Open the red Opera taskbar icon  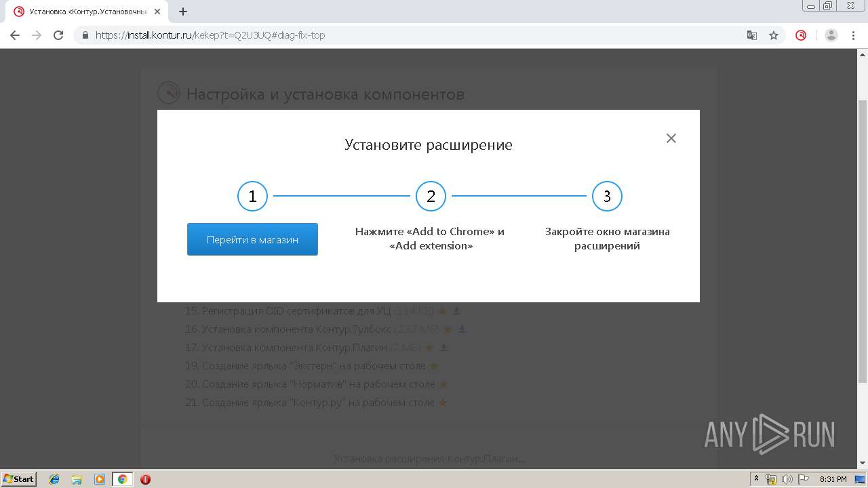[145, 479]
